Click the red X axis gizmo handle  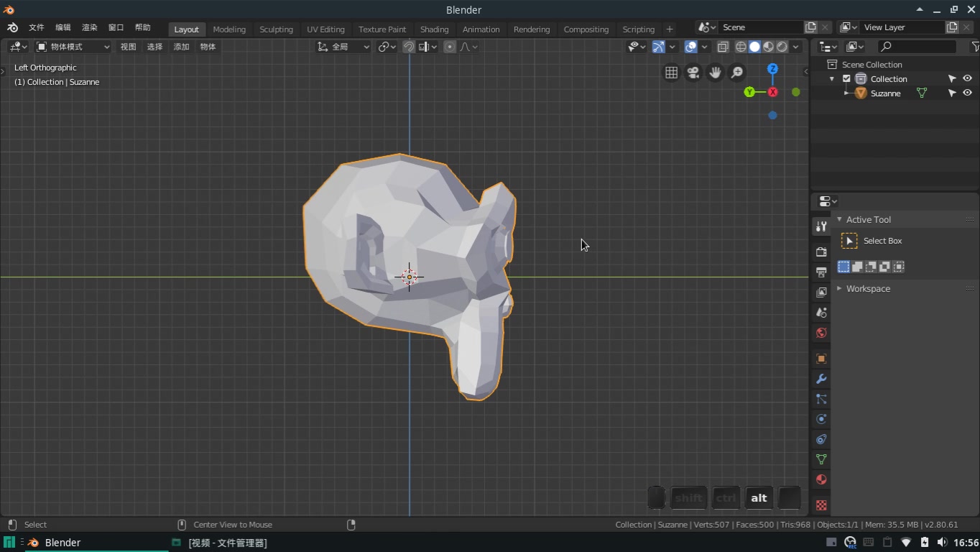tap(773, 92)
